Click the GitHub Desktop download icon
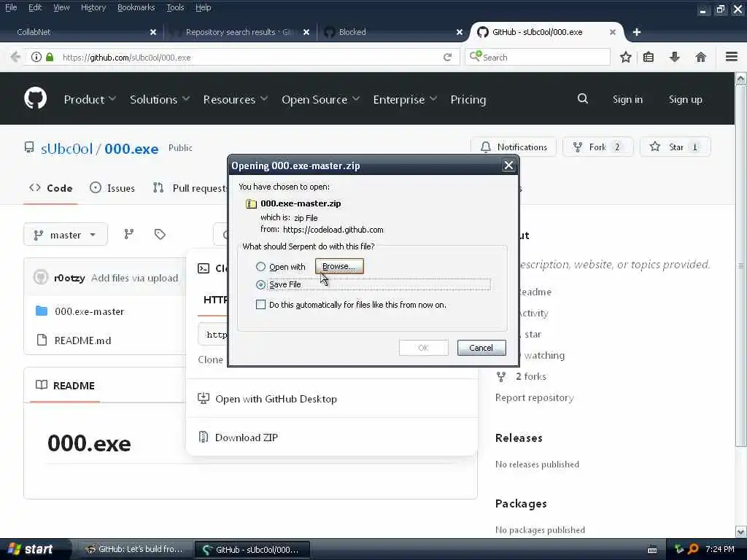This screenshot has width=747, height=560. [204, 398]
